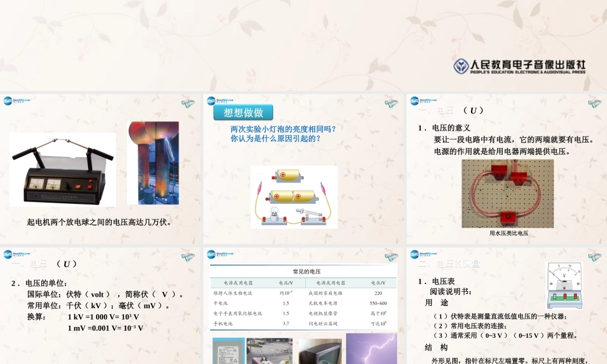Click binoculars icon on the 想想做做 slide
The image size is (607, 364).
click(x=392, y=104)
